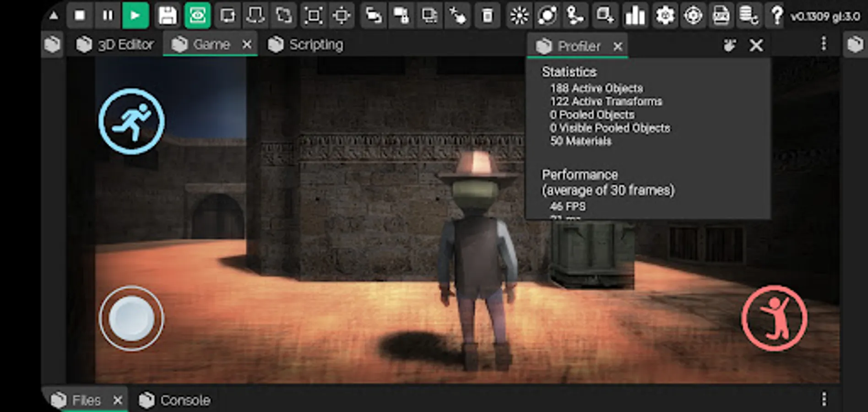Screen dimensions: 868x412
Task: Close the Profiler panel with large X
Action: pos(756,45)
